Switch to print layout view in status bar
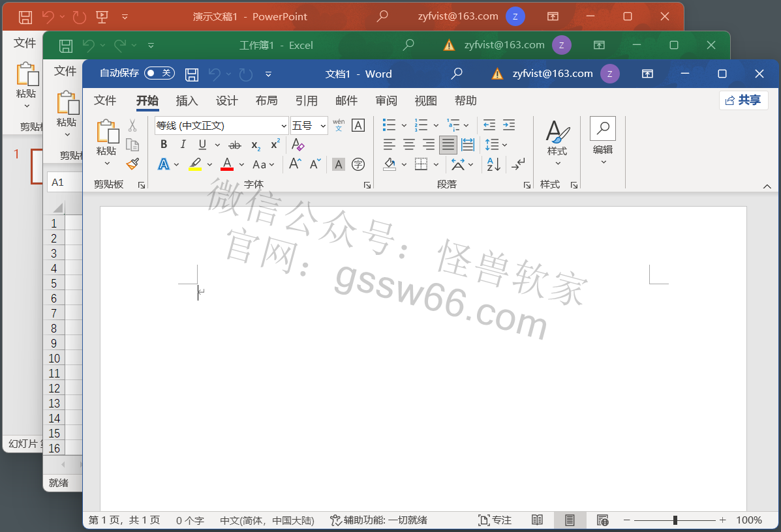 [x=570, y=520]
